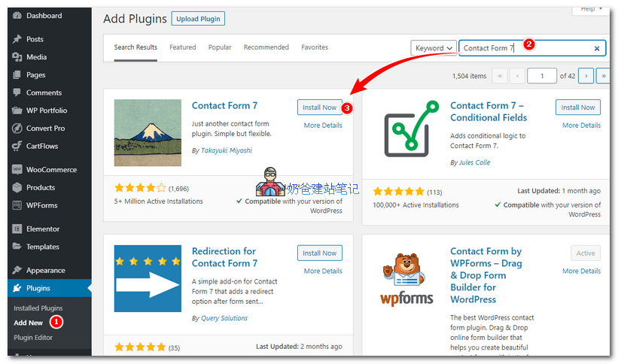Open More Details for Conditional Fields
Viewport: 618px width, 364px height.
581,126
